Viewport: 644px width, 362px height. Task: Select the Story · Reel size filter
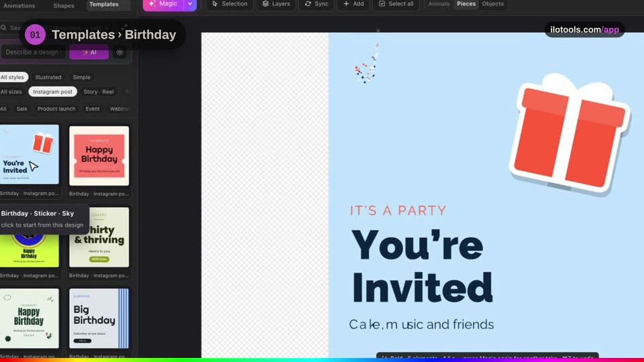(99, 92)
